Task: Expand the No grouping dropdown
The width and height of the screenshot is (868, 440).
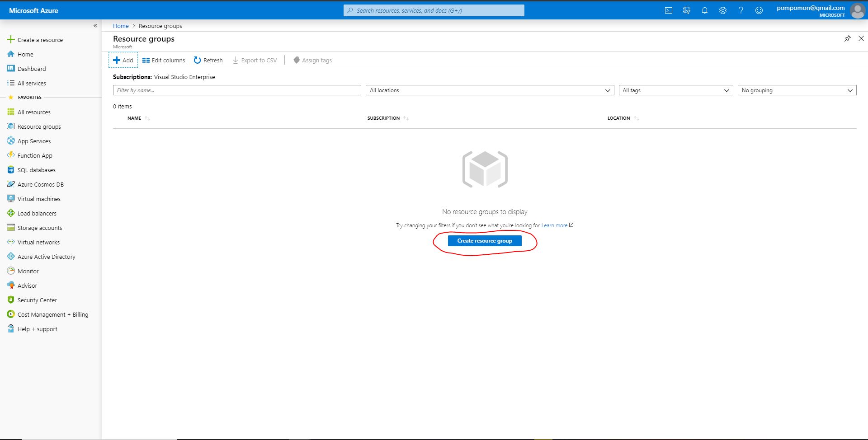Action: click(797, 90)
